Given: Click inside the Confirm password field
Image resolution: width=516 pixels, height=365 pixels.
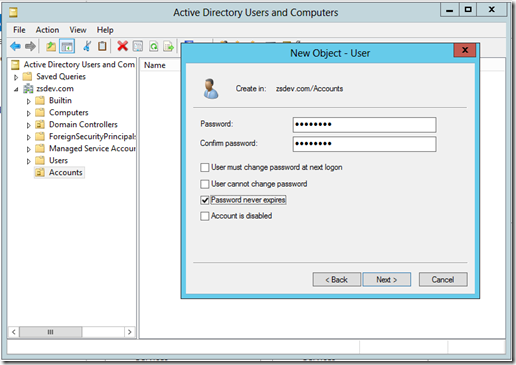Looking at the screenshot, I should [364, 144].
